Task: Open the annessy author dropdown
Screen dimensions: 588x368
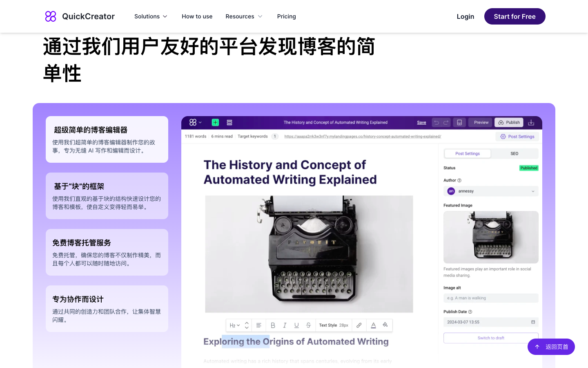Action: (x=491, y=191)
